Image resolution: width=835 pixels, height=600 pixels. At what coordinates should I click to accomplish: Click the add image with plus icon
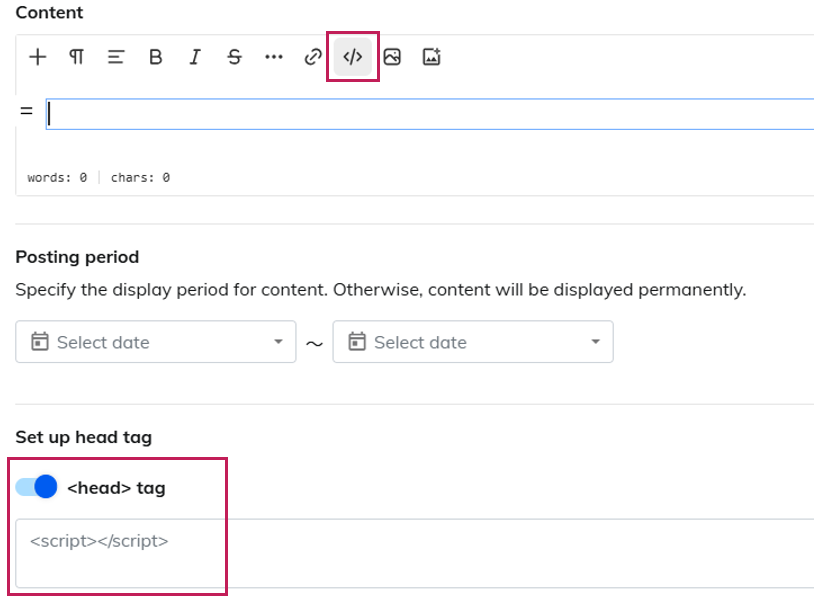click(x=431, y=57)
